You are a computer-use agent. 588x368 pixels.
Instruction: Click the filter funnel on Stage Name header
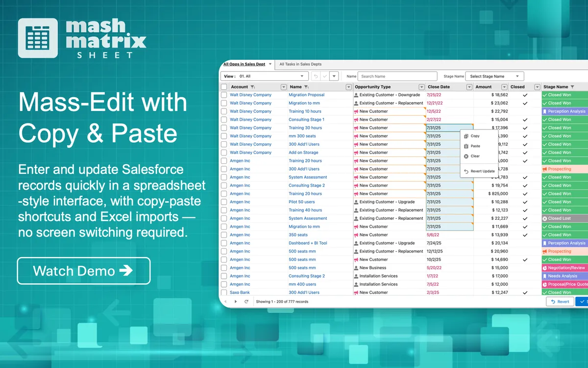(572, 87)
